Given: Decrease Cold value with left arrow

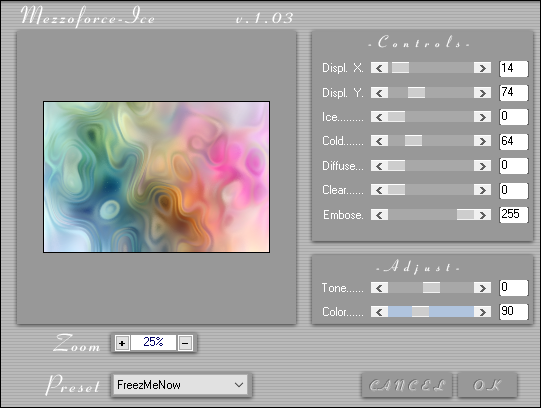Looking at the screenshot, I should (380, 141).
